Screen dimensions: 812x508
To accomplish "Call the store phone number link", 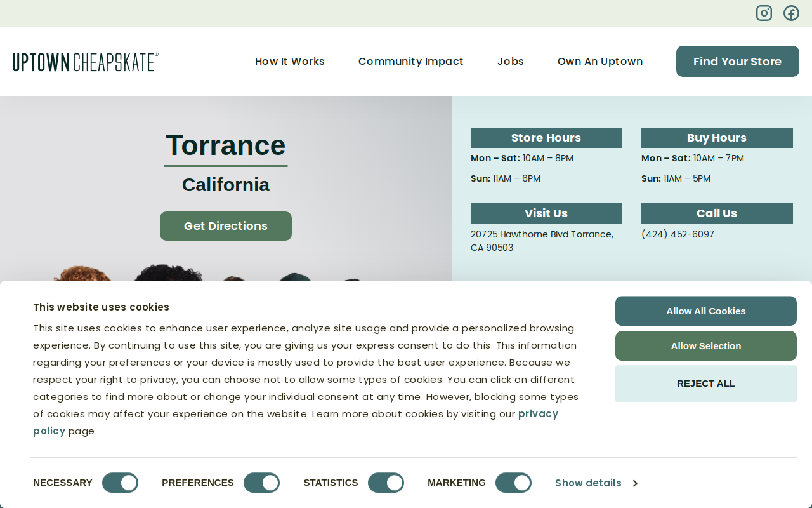I will [678, 234].
